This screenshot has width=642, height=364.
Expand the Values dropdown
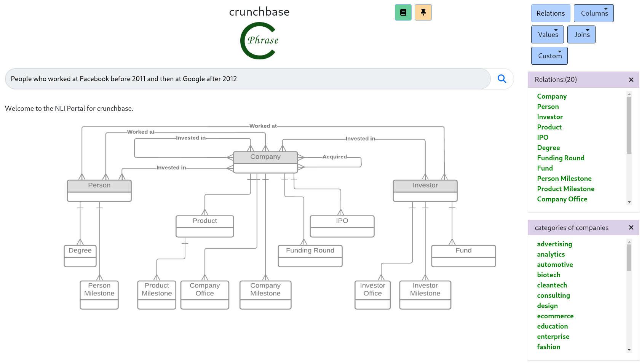point(547,34)
